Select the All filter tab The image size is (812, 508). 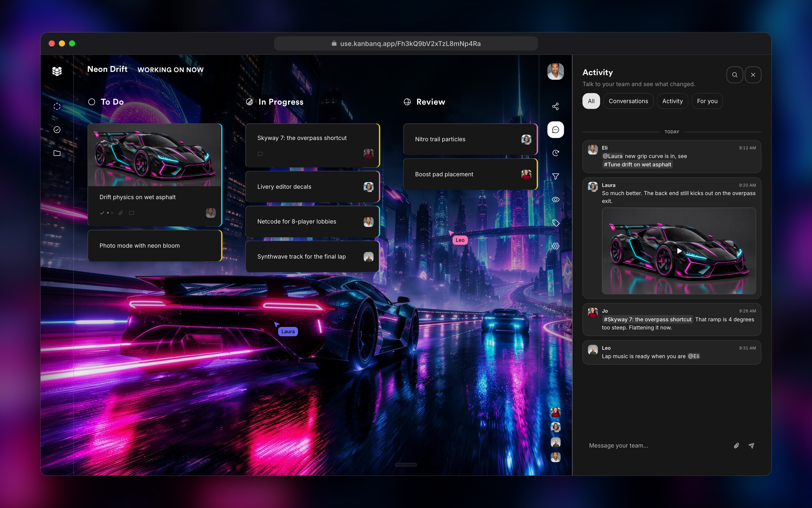pyautogui.click(x=591, y=101)
